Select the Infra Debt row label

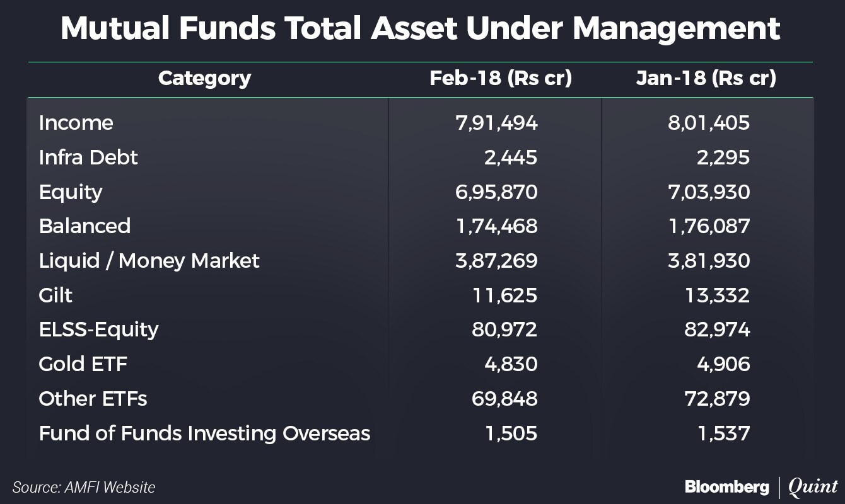[x=88, y=157]
